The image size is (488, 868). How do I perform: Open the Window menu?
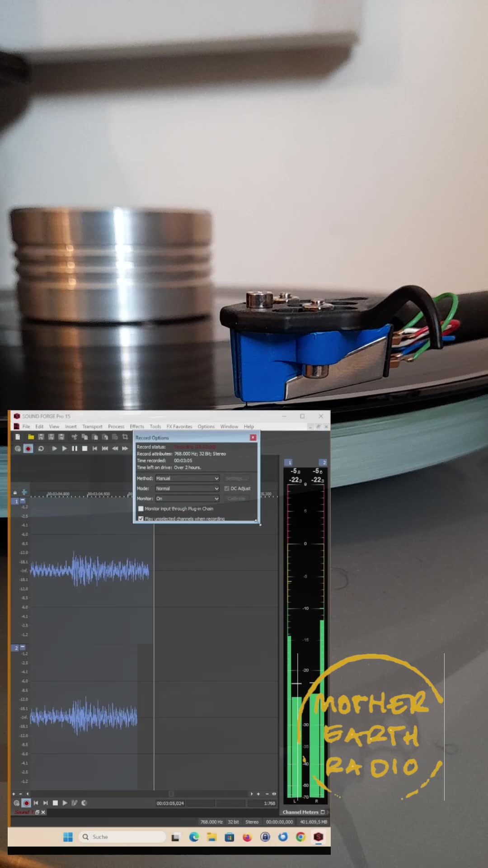(229, 426)
